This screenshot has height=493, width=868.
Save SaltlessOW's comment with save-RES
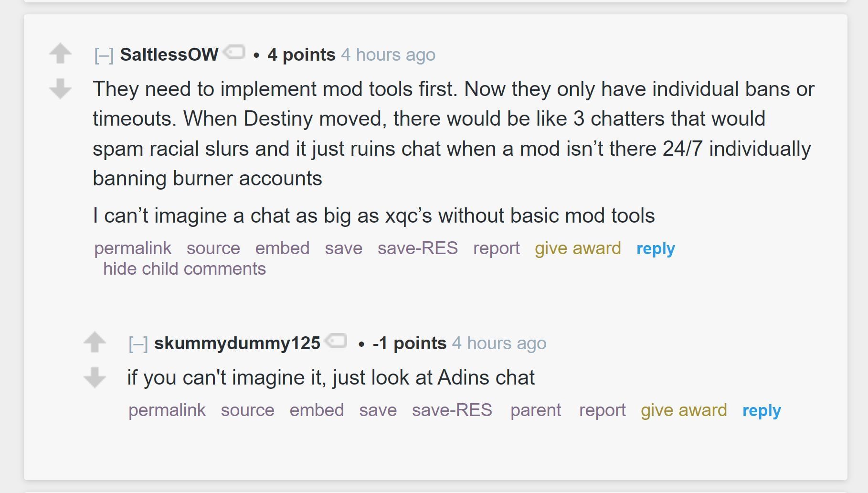pyautogui.click(x=417, y=248)
